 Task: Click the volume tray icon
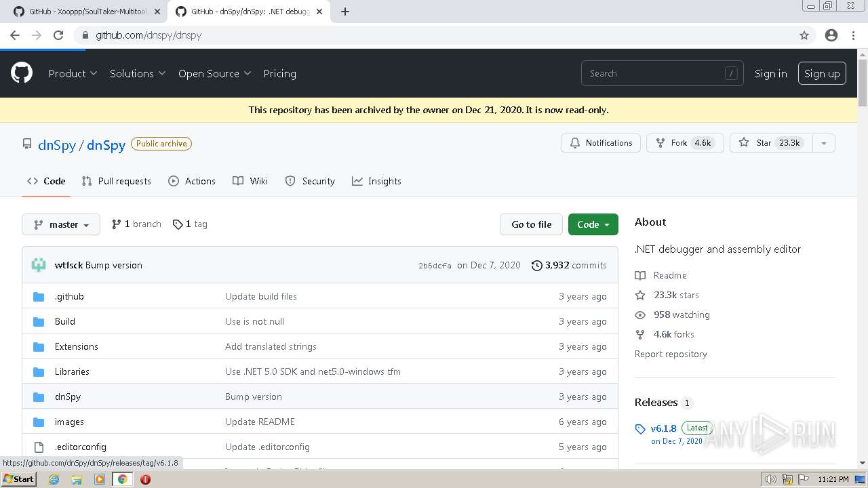click(771, 479)
